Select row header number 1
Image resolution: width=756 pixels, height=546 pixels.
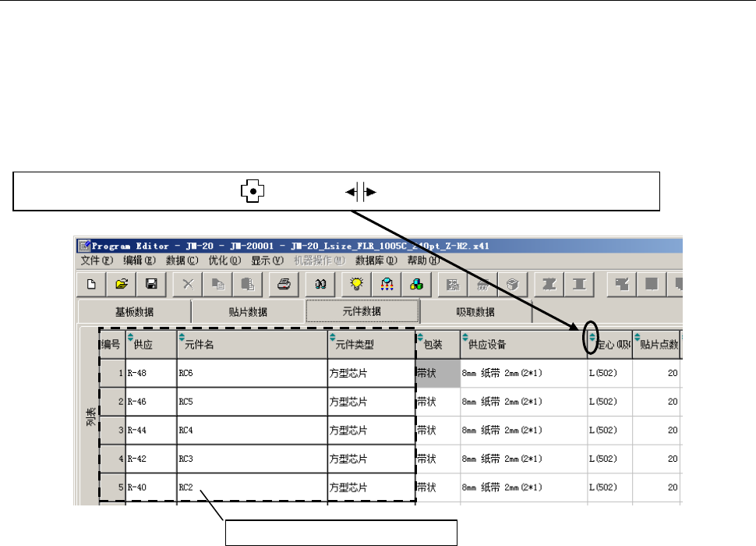(112, 373)
